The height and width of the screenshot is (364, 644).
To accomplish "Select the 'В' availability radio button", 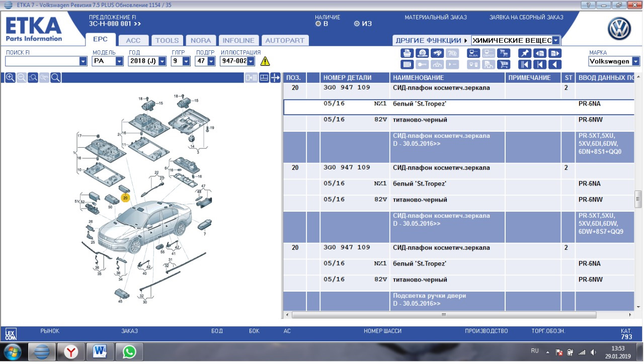I will click(318, 23).
